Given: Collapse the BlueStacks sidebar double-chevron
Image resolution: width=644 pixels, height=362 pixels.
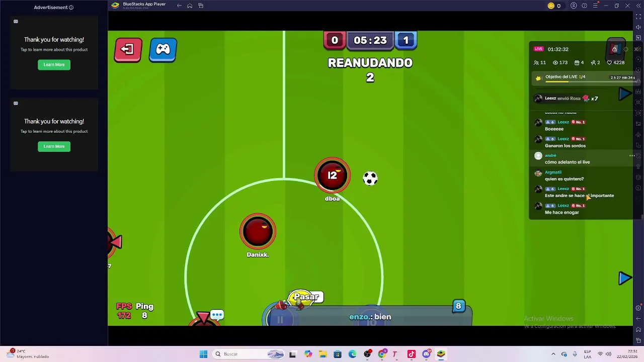Looking at the screenshot, I should (638, 6).
